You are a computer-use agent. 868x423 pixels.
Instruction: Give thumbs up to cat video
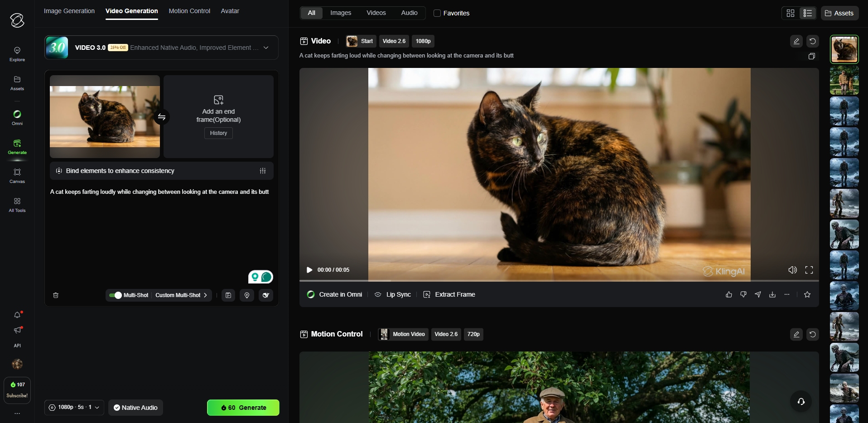(729, 295)
